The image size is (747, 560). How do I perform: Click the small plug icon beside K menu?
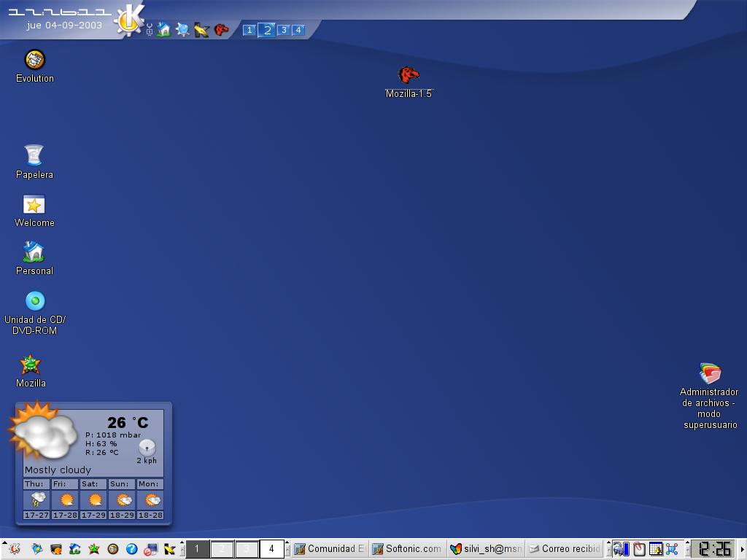[149, 29]
